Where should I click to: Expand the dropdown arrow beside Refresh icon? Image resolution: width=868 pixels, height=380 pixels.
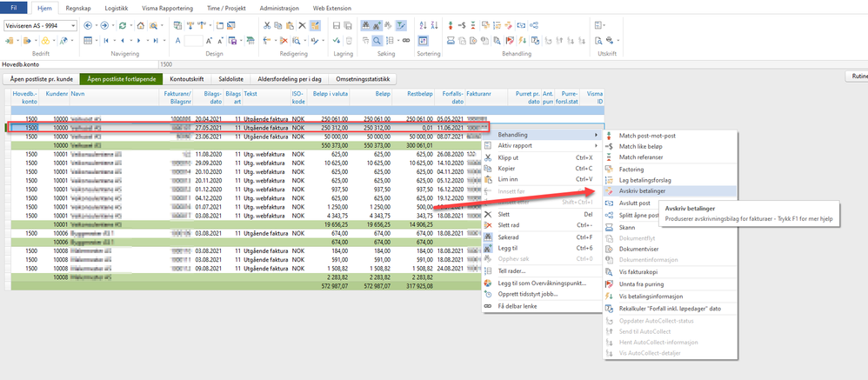coord(130,25)
